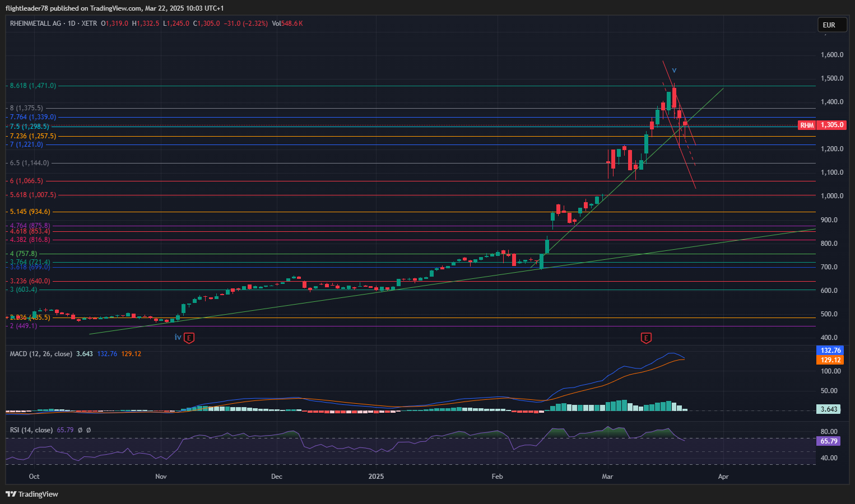Click the −31.0 (−2.32%) change value
Image resolution: width=855 pixels, height=504 pixels.
point(245,24)
